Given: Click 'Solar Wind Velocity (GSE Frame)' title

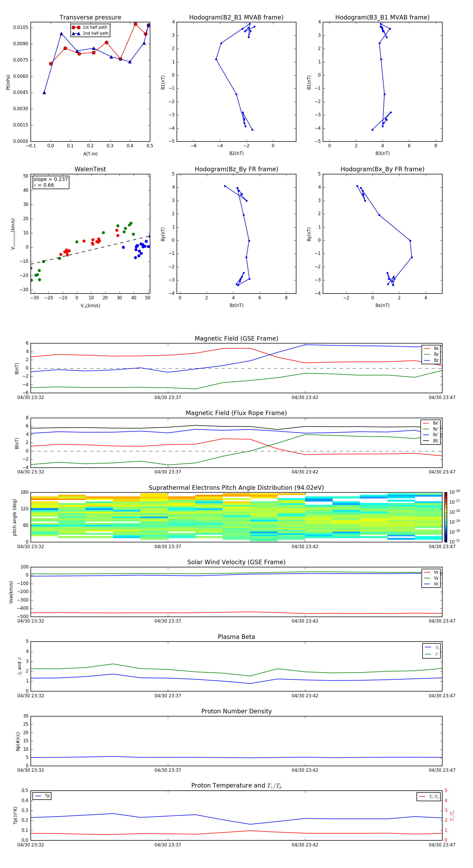Looking at the screenshot, I should (236, 562).
